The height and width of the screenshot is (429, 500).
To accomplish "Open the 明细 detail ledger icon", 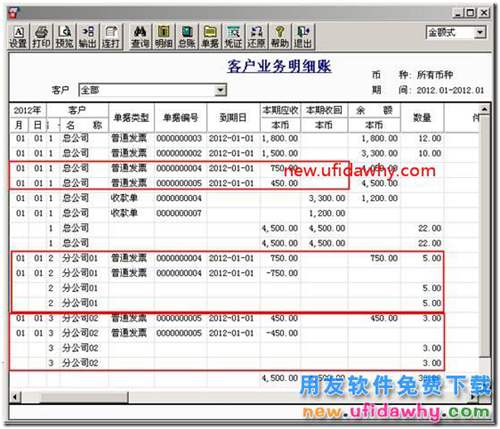I will [163, 37].
